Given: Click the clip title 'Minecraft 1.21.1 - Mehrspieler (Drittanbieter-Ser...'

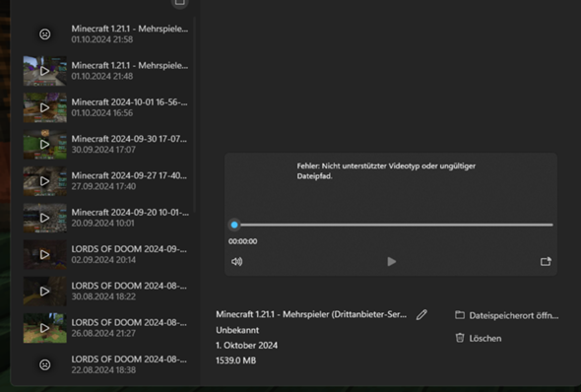Looking at the screenshot, I should (x=311, y=314).
